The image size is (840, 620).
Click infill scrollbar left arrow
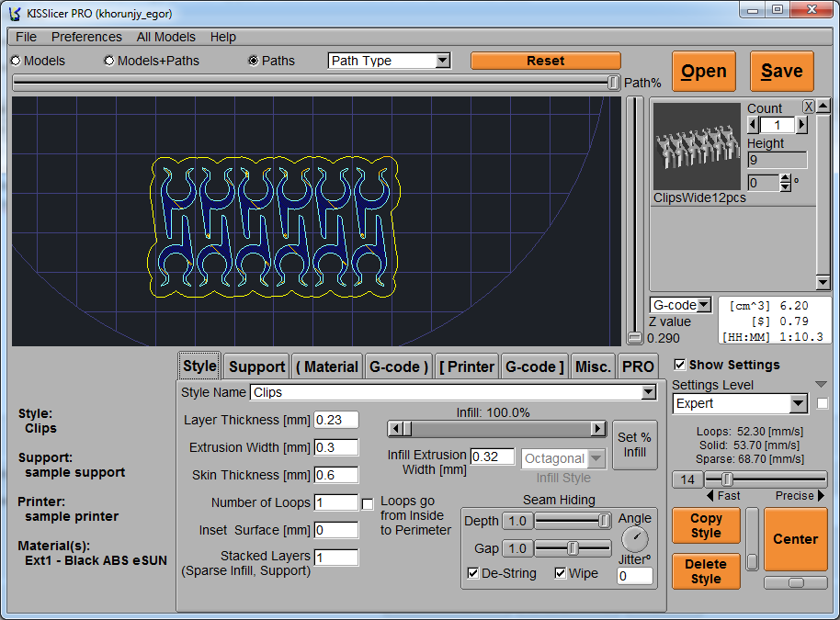coord(395,429)
